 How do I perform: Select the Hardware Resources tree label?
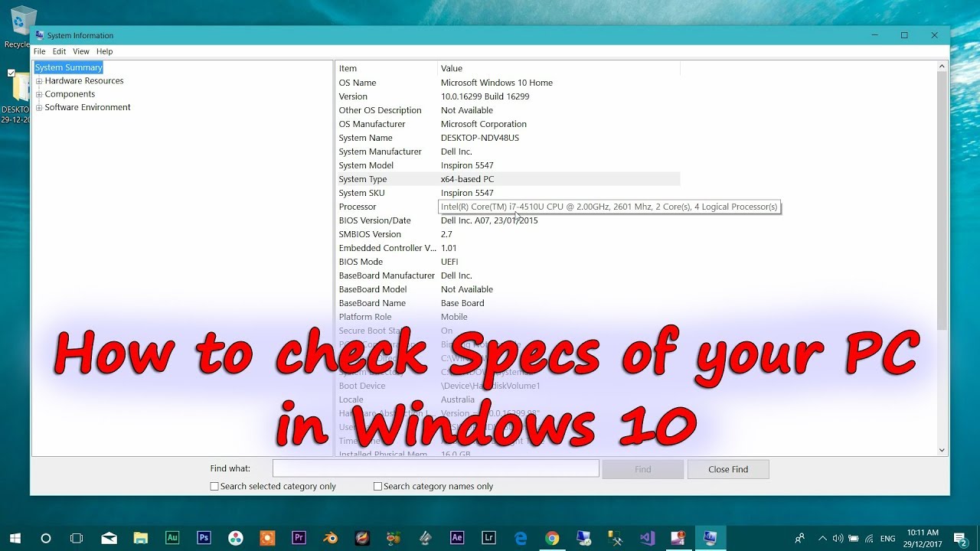point(84,80)
